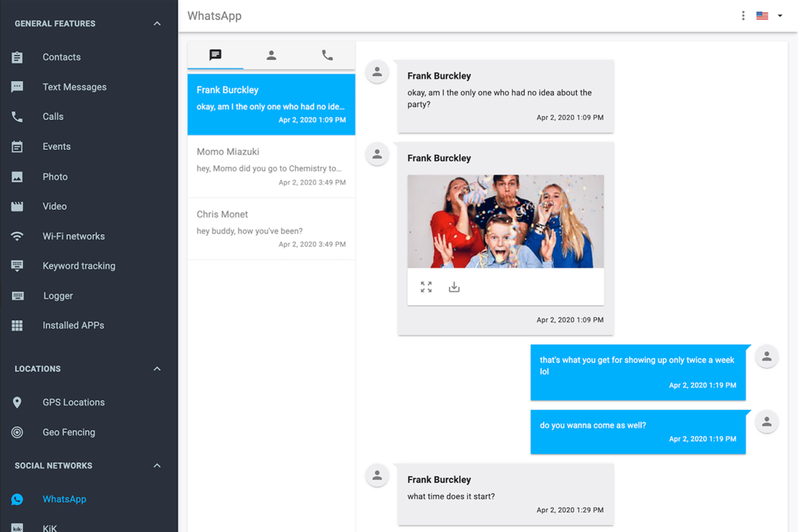Collapse the Locations section
The height and width of the screenshot is (532, 798).
point(157,369)
